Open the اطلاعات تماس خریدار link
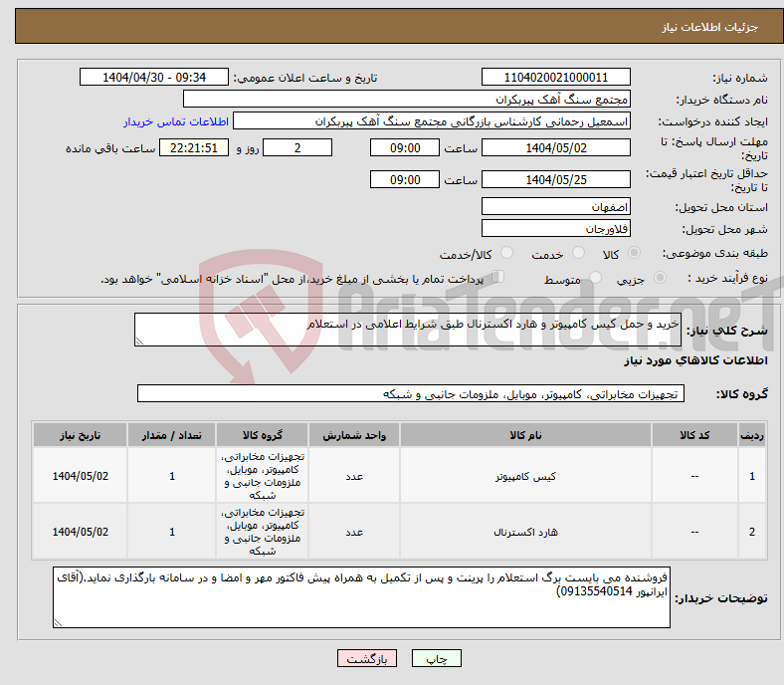The width and height of the screenshot is (784, 685). [176, 121]
